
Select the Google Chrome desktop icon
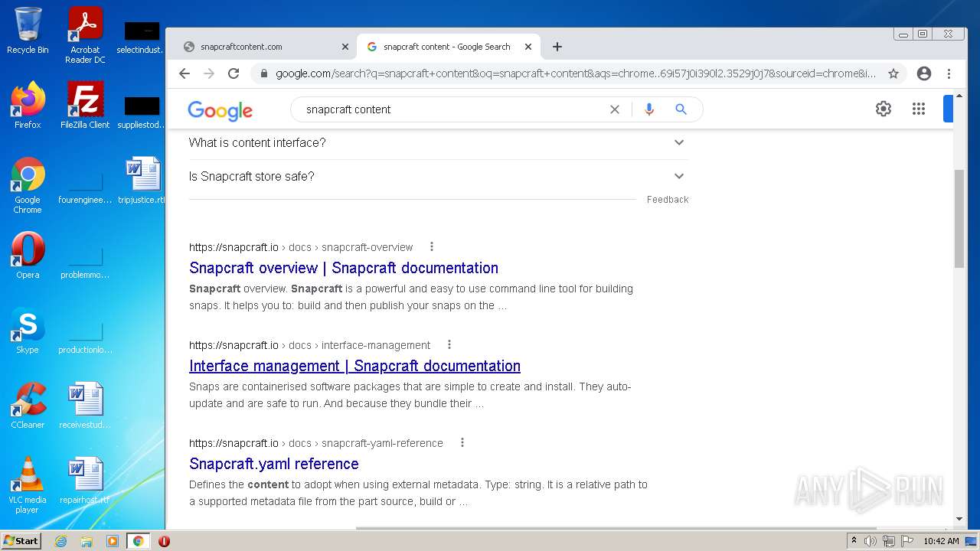tap(28, 185)
